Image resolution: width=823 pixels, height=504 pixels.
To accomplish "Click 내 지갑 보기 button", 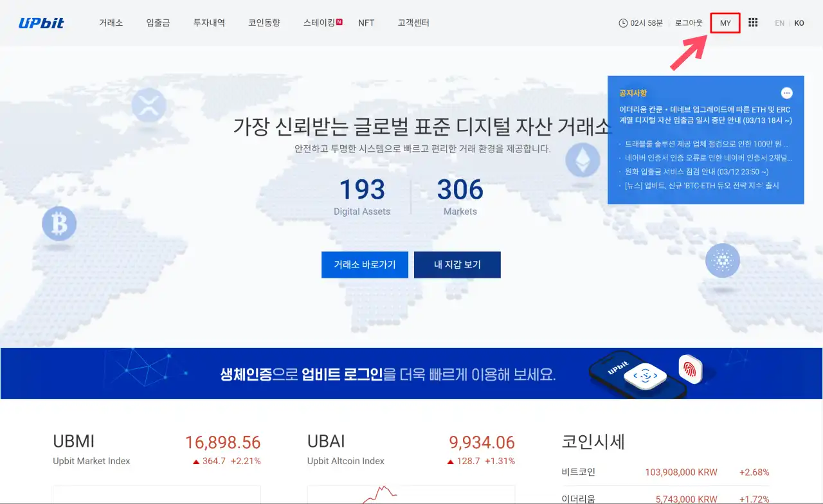I will point(457,265).
